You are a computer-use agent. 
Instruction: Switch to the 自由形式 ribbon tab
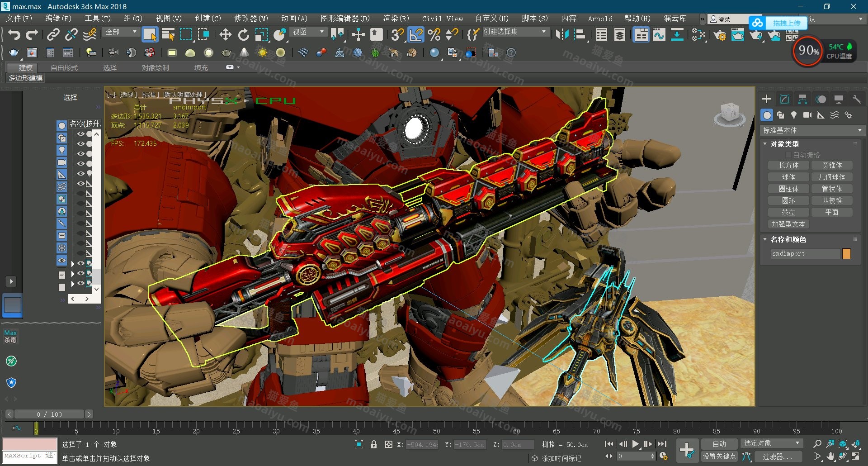point(64,67)
